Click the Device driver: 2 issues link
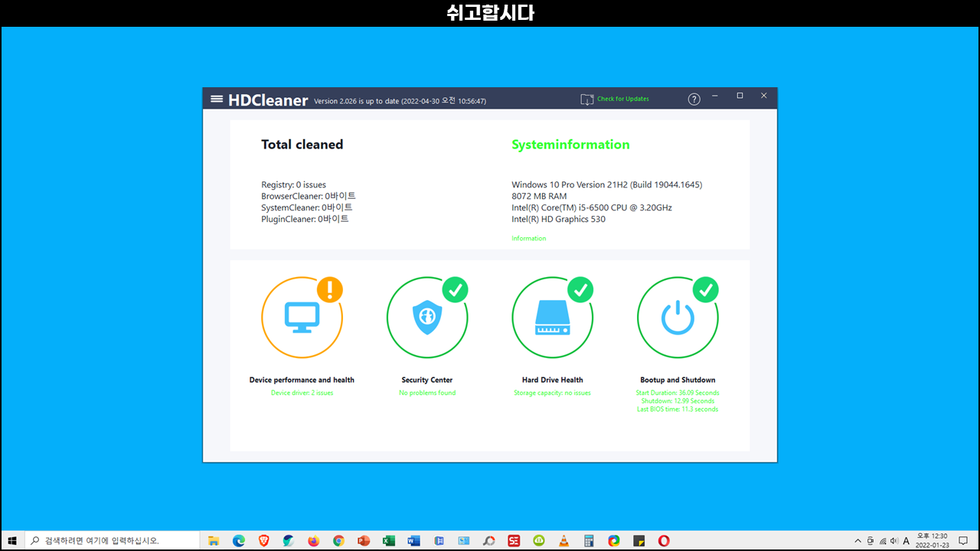The width and height of the screenshot is (980, 551). click(302, 393)
